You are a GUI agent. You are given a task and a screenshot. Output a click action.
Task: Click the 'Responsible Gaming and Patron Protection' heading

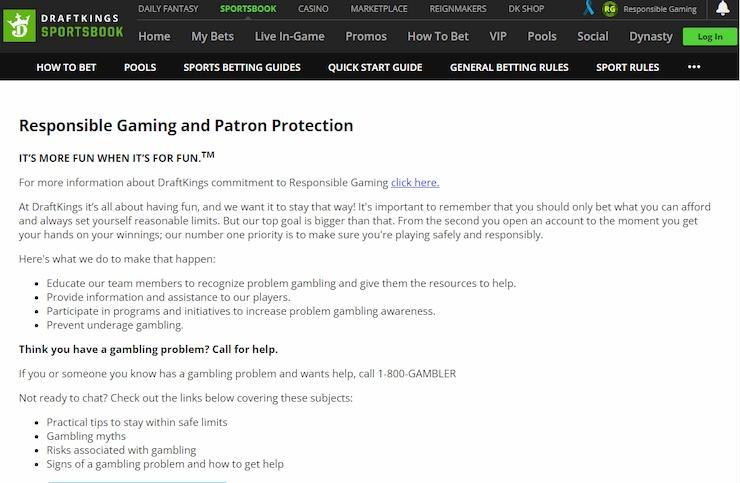186,126
